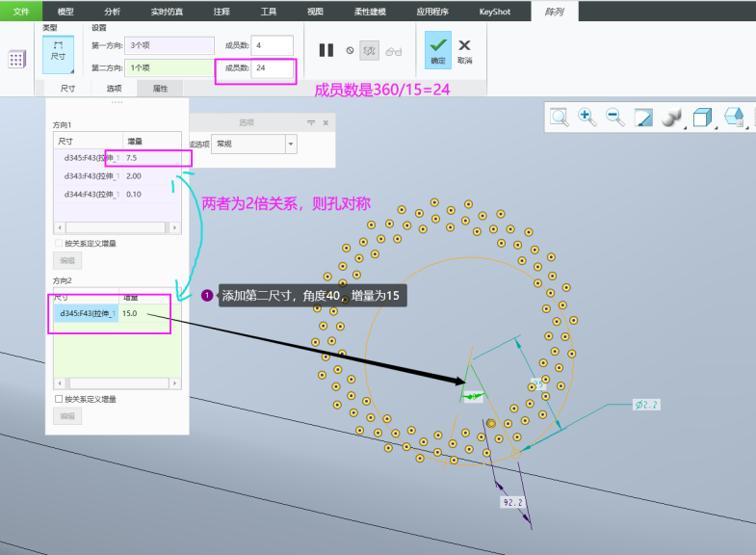
Task: Click the green checkmark confirm button
Action: click(438, 49)
